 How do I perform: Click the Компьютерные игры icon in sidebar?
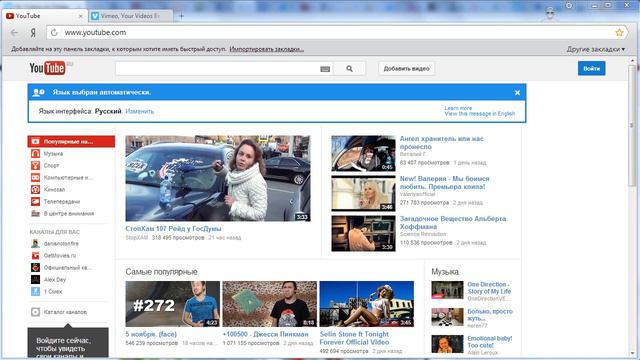tap(36, 178)
